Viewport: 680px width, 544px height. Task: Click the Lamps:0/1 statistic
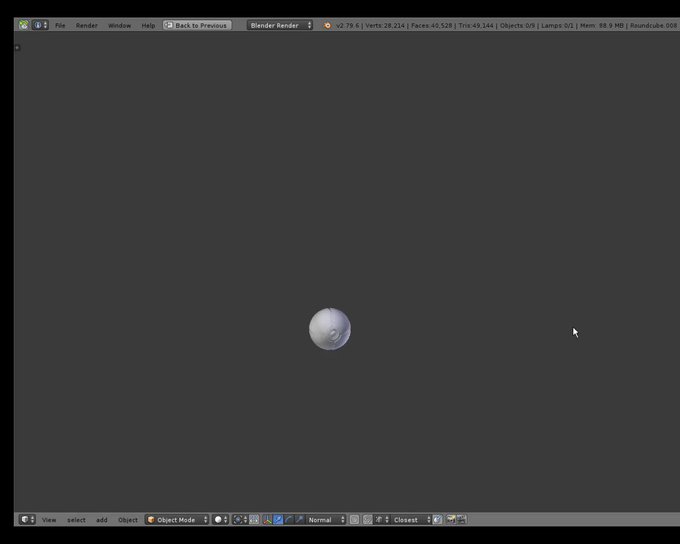click(557, 26)
